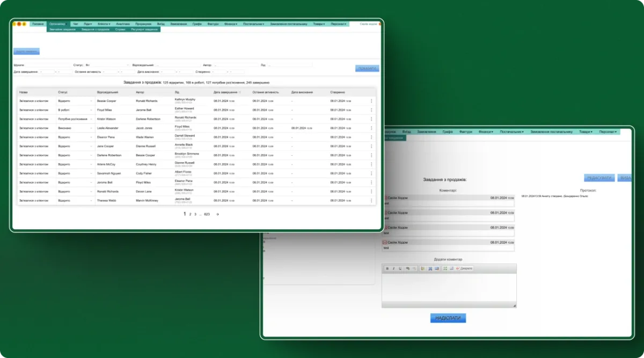The image size is (644, 358).
Task: Click the Створено column header
Action: pyautogui.click(x=338, y=92)
